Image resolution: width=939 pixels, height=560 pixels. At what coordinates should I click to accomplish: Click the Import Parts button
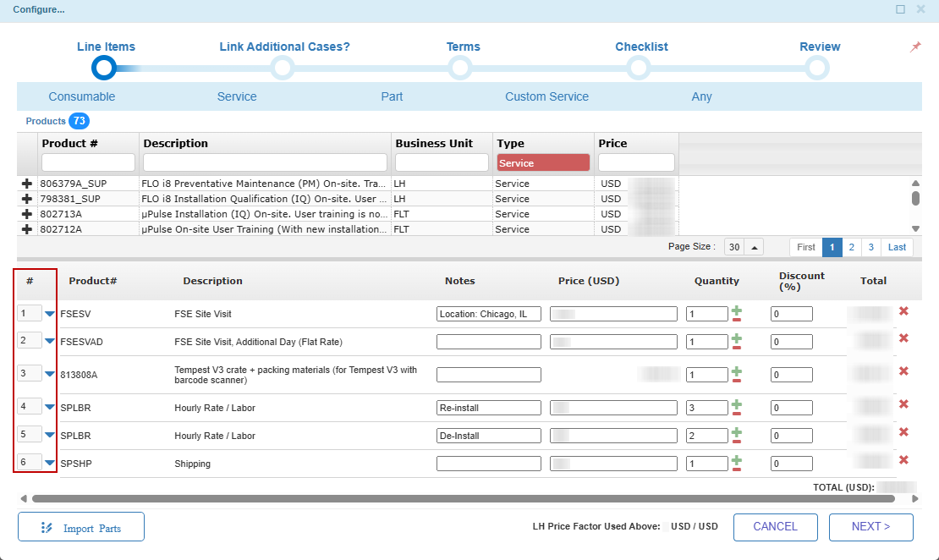pyautogui.click(x=81, y=527)
